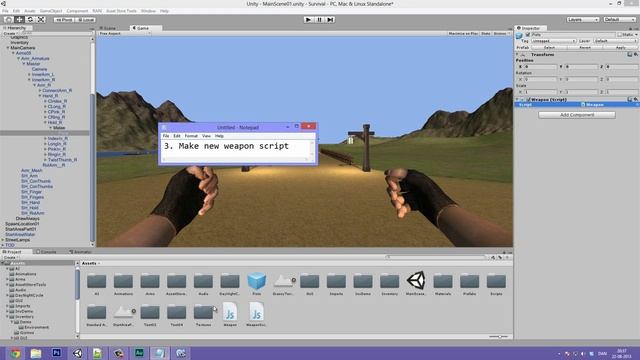Select the MainScene Unity scene asset
This screenshot has width=640, height=360.
(x=416, y=284)
